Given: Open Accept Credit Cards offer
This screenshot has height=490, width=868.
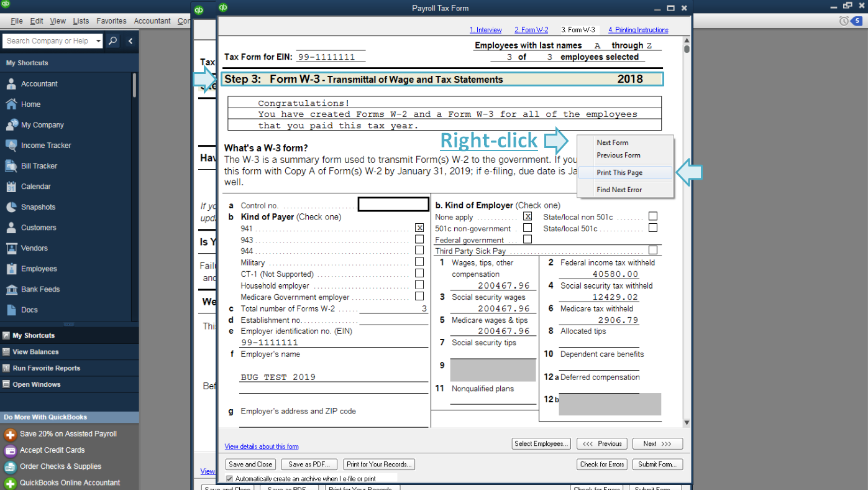Looking at the screenshot, I should coord(52,450).
